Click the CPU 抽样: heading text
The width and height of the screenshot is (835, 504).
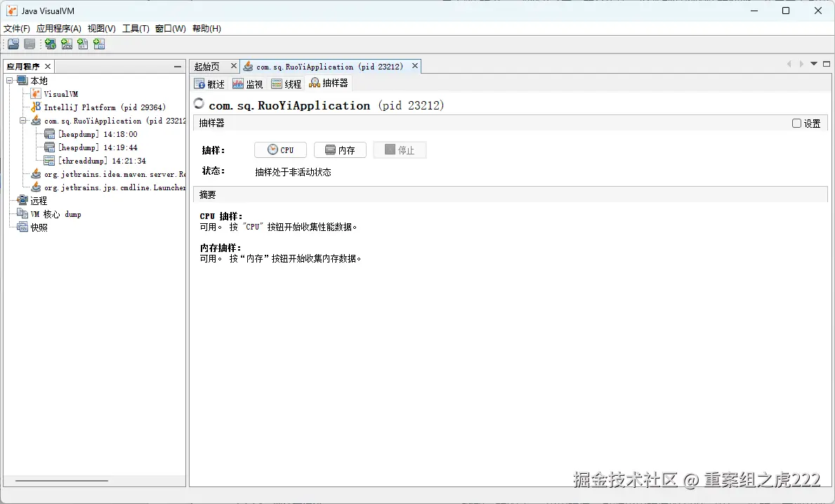click(x=221, y=217)
